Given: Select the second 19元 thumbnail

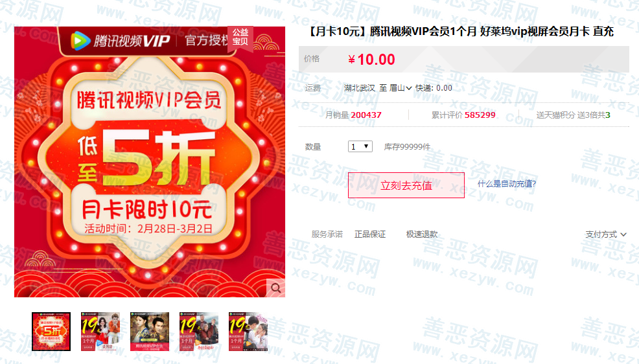Looking at the screenshot, I should point(100,332).
